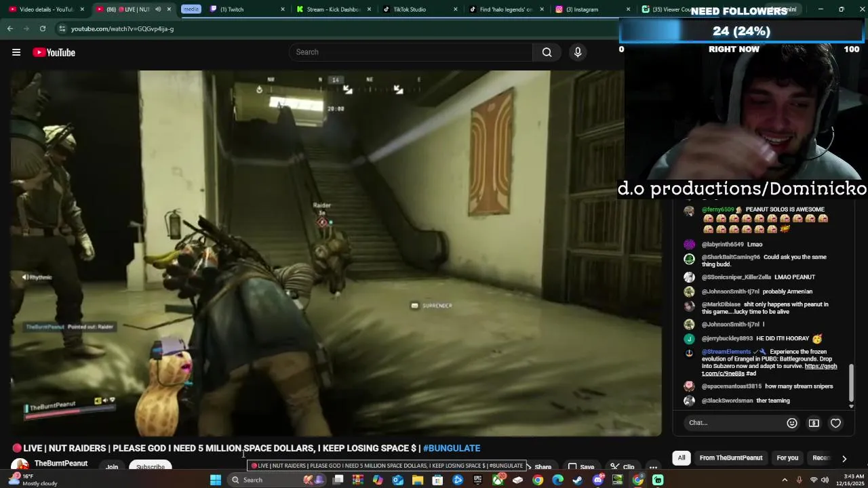Viewport: 868px width, 488px height.
Task: Open Epic Games Launcher from the taskbar
Action: click(478, 480)
